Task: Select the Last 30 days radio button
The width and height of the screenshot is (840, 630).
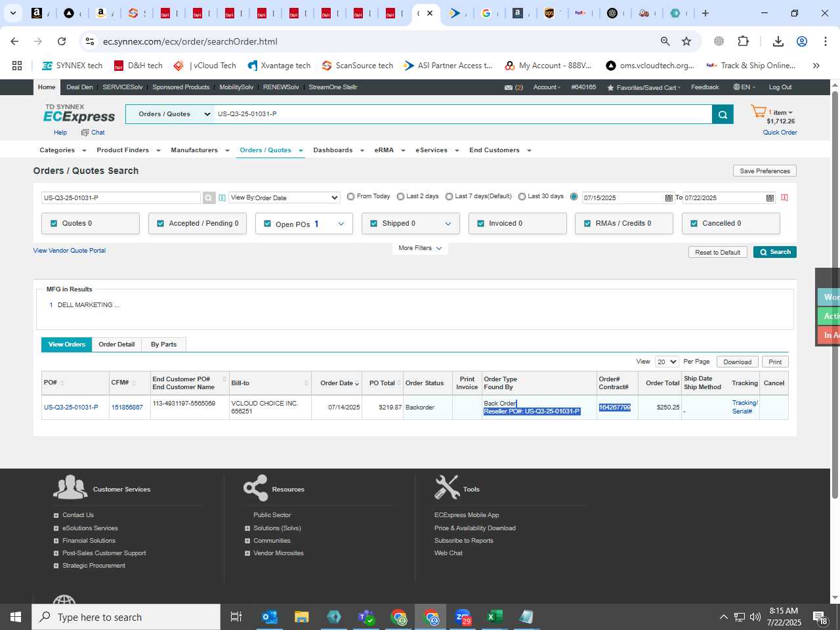Action: click(x=522, y=196)
